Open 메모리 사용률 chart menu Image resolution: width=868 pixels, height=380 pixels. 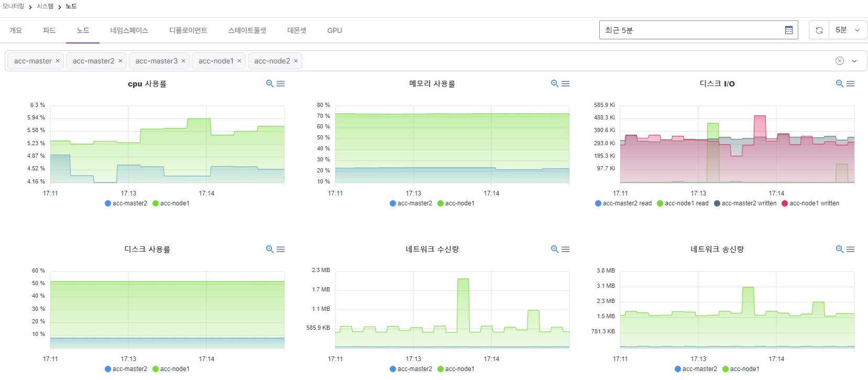point(566,83)
